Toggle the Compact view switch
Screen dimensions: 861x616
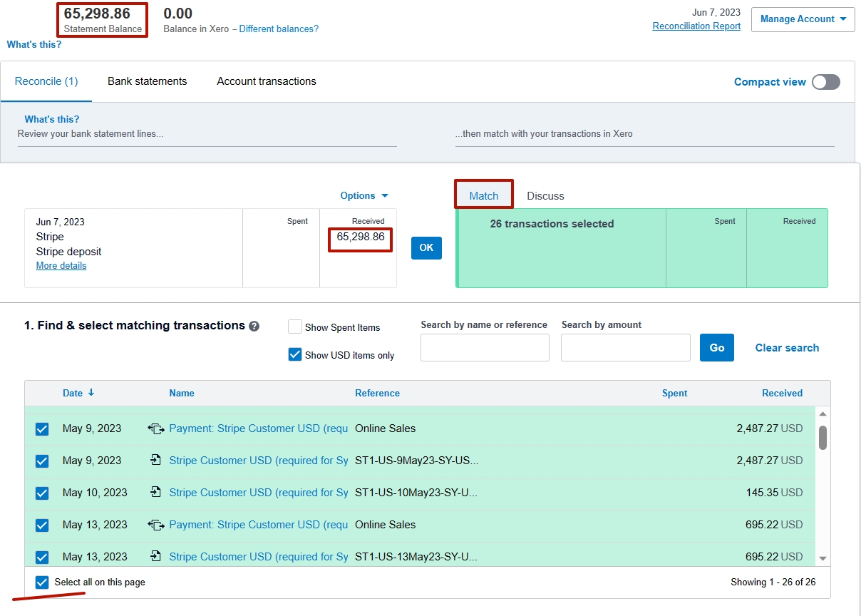click(x=825, y=82)
